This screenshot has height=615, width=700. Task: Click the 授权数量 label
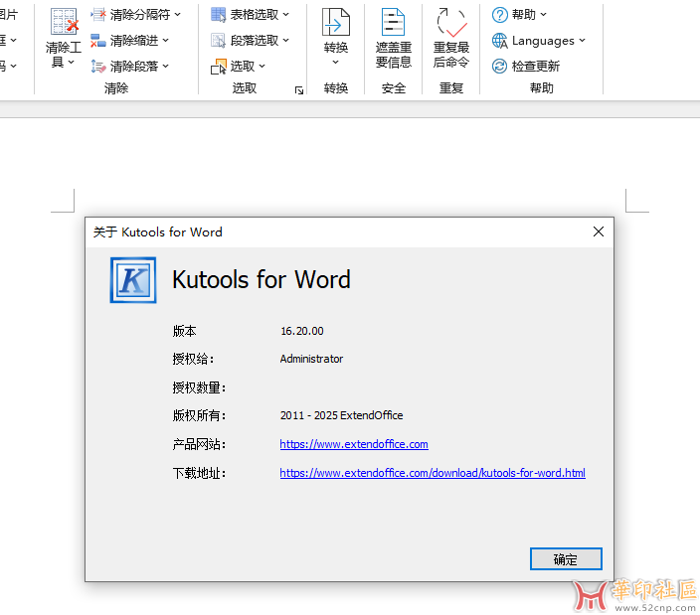coord(199,387)
